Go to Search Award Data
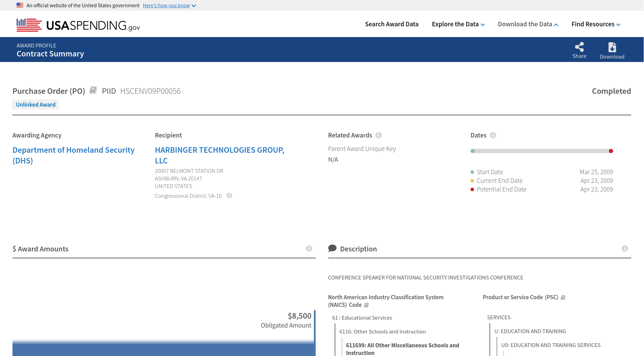 tap(392, 24)
